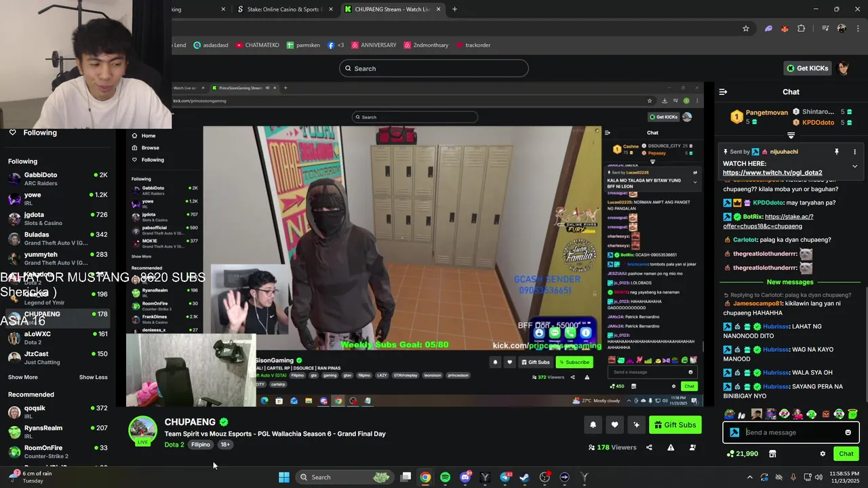Open yowe IRL channel in sidebar
Viewport: 868px width, 488px height.
(x=58, y=199)
